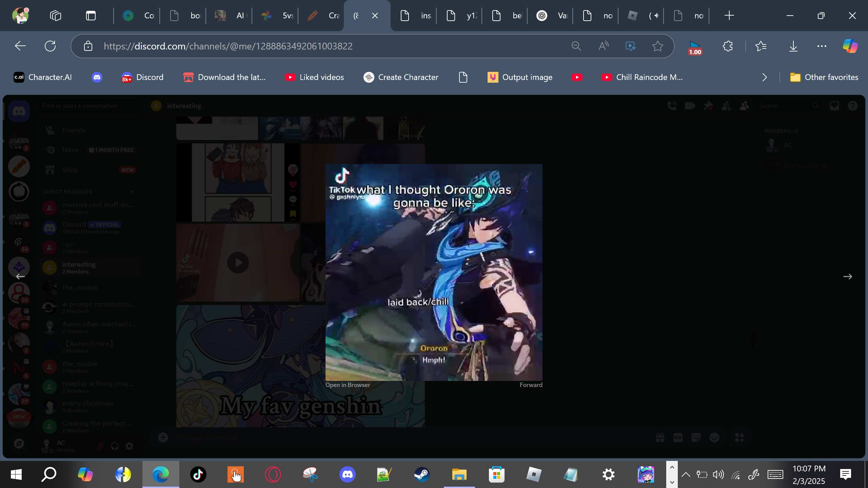Screen dimensions: 868x488
Task: Open the volume control in the tray
Action: [718, 474]
